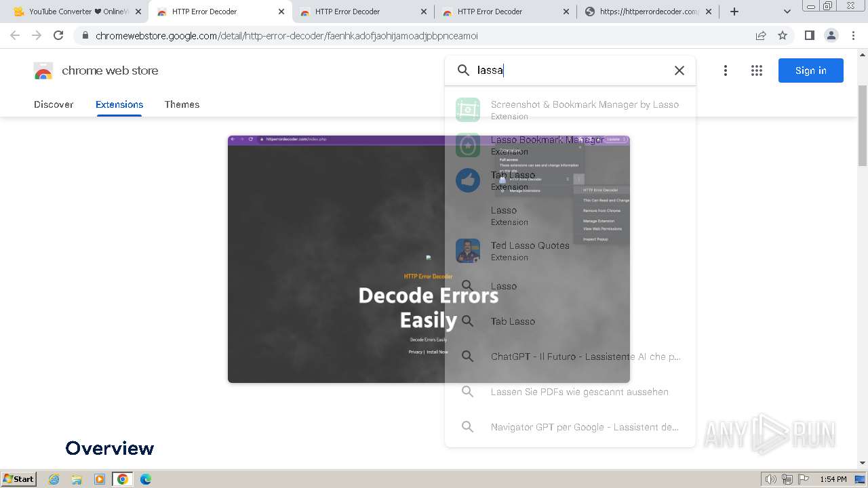
Task: Choose Screenshot & Bookmark Manager by Lasso suggestion
Action: coord(570,110)
